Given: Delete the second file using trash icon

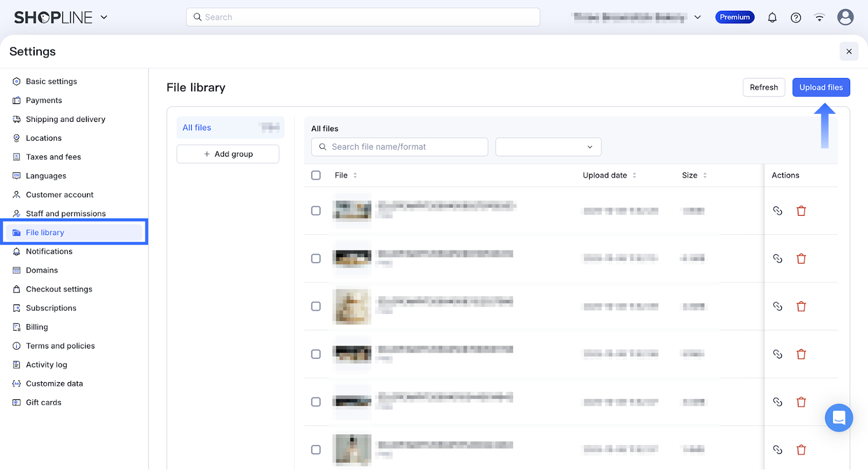Looking at the screenshot, I should pos(801,259).
